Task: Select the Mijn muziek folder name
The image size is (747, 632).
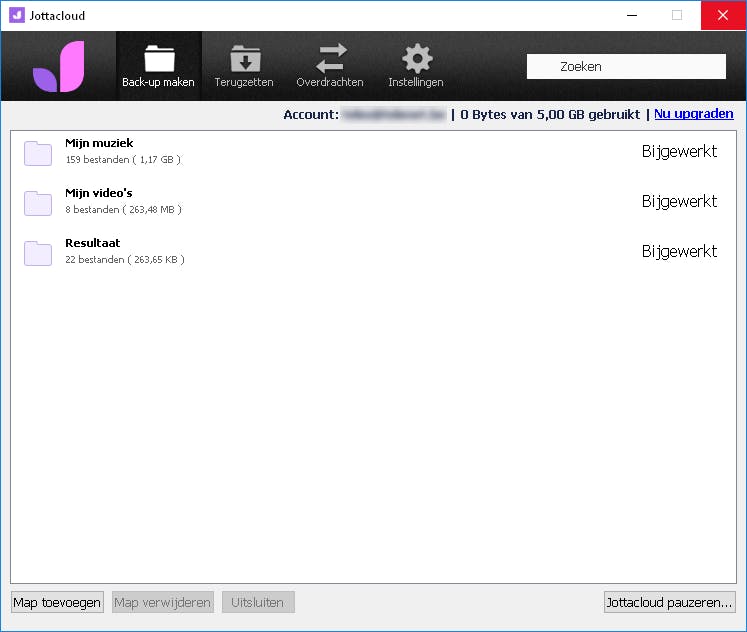Action: 99,143
